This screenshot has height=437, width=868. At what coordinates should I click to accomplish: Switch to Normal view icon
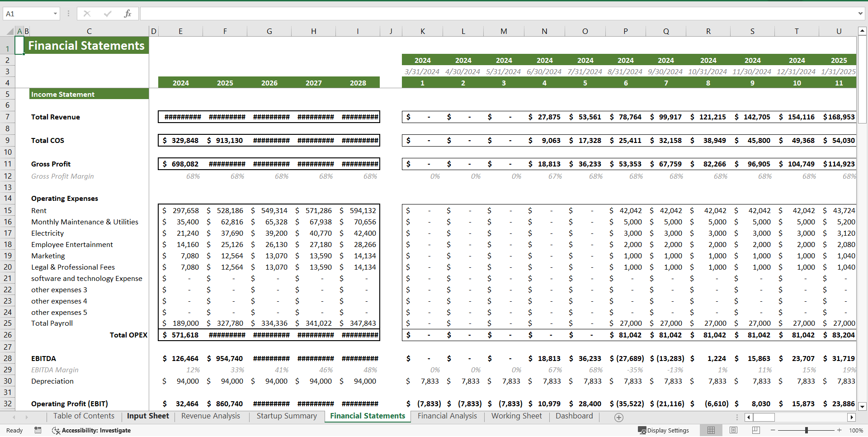tap(711, 430)
